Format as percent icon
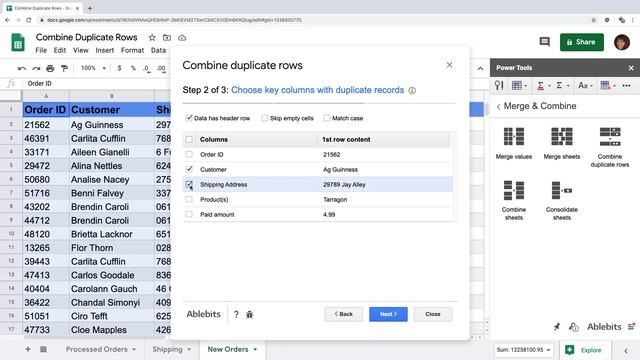The width and height of the screenshot is (640, 360). (x=133, y=68)
